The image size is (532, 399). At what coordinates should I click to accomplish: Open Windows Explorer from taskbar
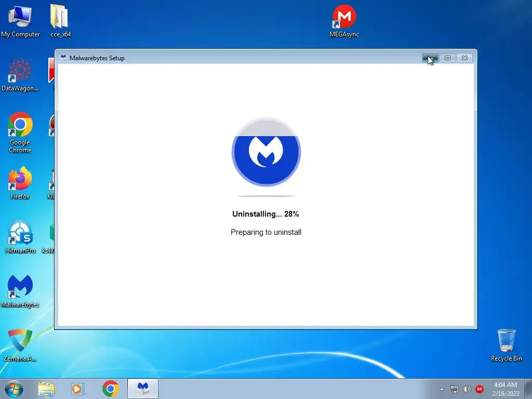tap(46, 389)
